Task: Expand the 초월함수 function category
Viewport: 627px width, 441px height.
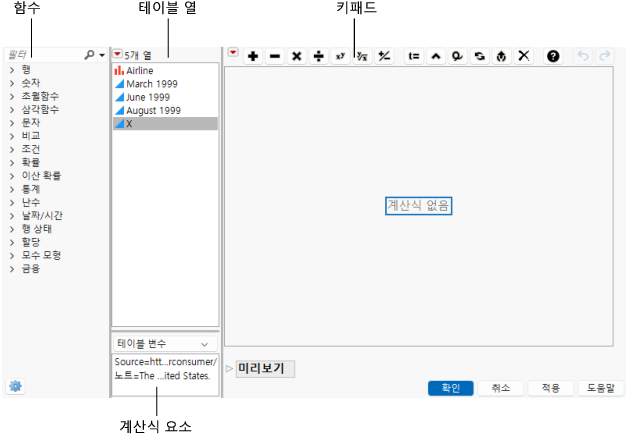Action: [x=12, y=96]
